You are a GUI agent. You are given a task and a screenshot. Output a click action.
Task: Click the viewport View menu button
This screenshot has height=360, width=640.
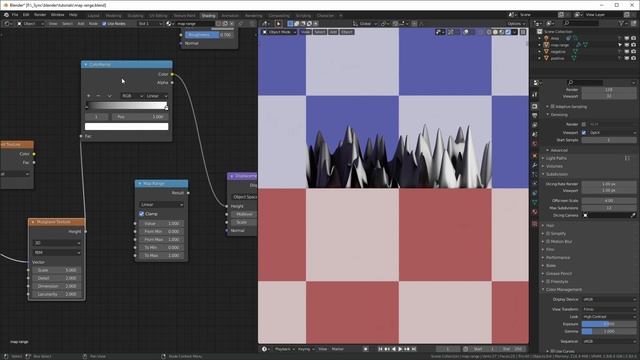click(x=305, y=32)
